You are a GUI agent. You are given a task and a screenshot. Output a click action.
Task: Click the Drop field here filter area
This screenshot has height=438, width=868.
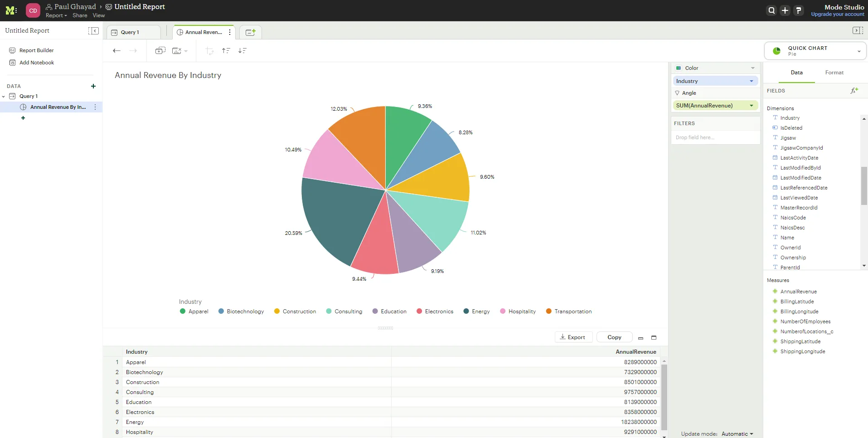point(715,137)
